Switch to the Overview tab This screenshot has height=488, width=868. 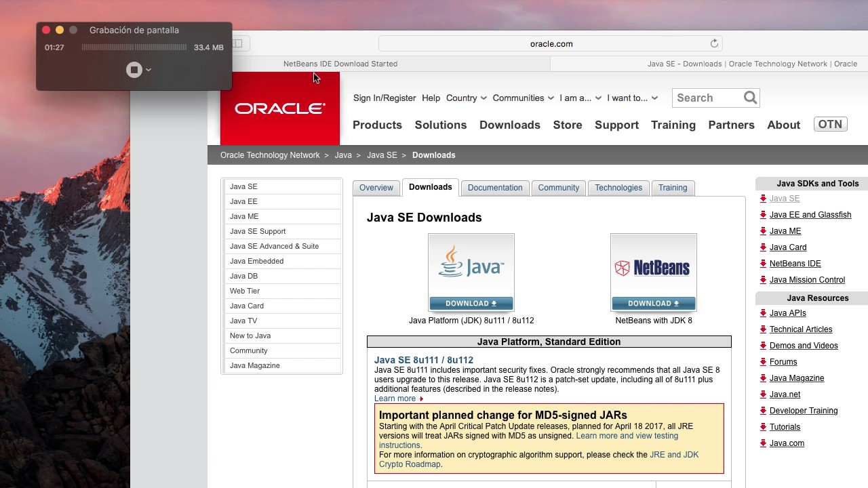(x=376, y=188)
